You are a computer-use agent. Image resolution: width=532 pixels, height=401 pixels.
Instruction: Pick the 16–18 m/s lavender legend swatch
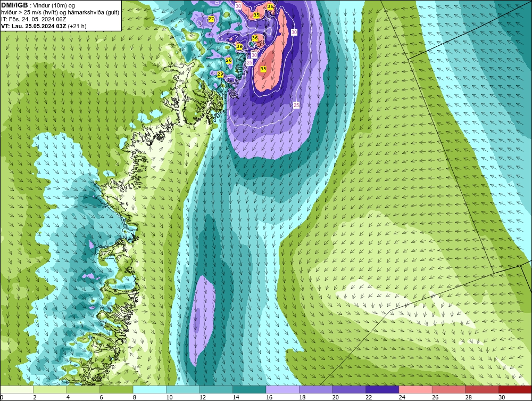[x=282, y=389]
